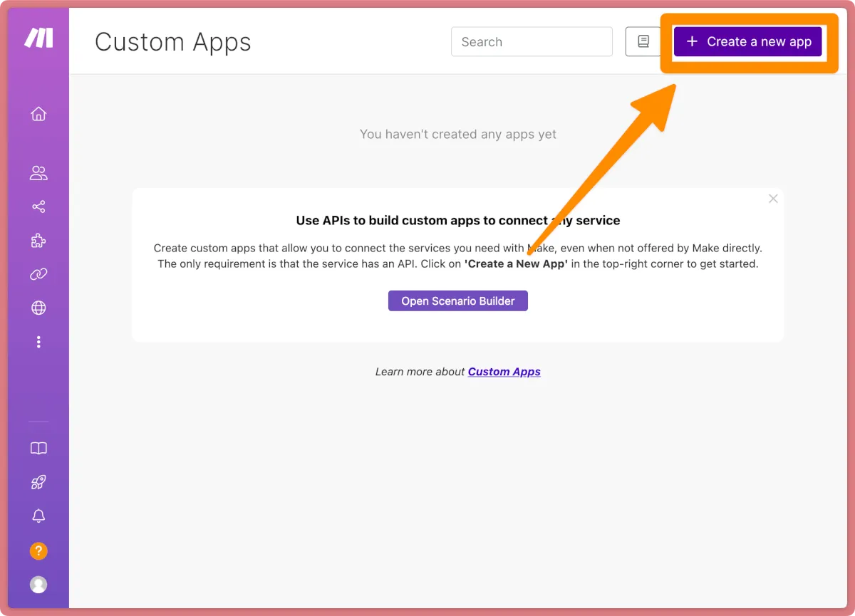Click the Open Scenario Builder button
This screenshot has width=855, height=616.
(457, 301)
